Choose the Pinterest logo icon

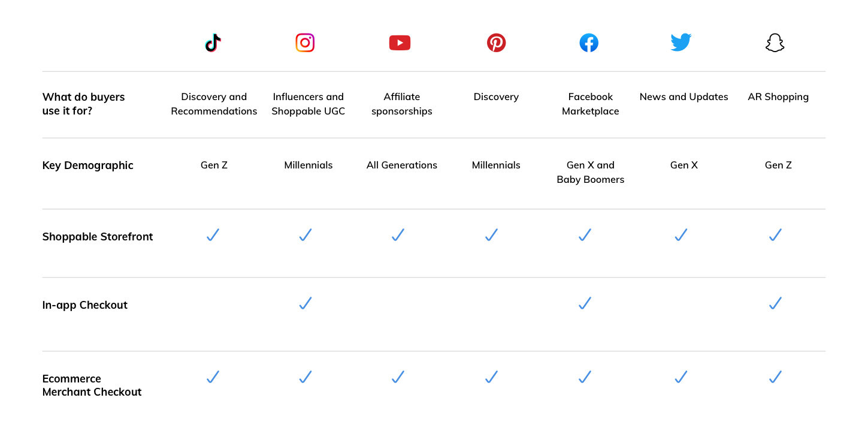[496, 43]
